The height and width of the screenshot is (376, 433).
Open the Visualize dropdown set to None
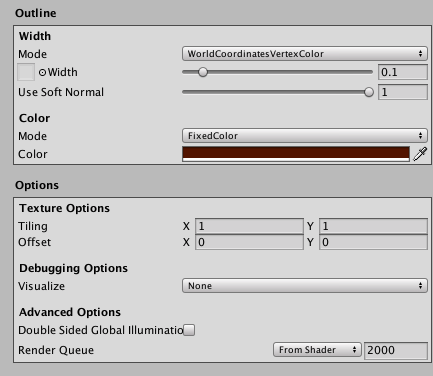[x=305, y=286]
